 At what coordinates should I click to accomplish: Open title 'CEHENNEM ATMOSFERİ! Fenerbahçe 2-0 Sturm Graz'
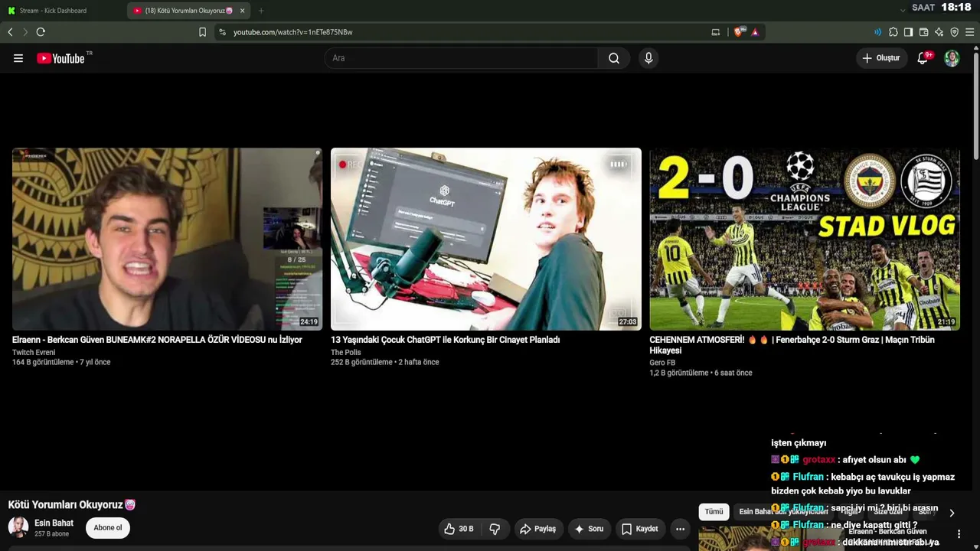tap(792, 345)
